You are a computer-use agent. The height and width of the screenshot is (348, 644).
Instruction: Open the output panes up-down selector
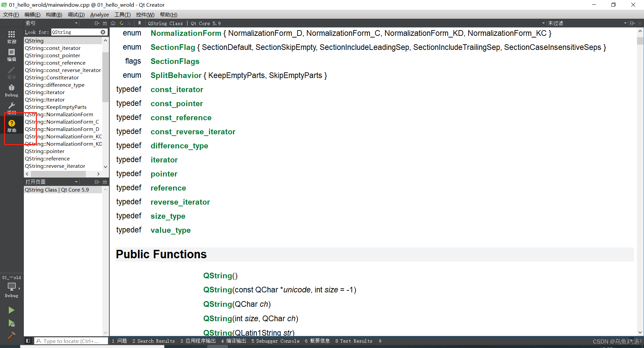click(x=380, y=341)
